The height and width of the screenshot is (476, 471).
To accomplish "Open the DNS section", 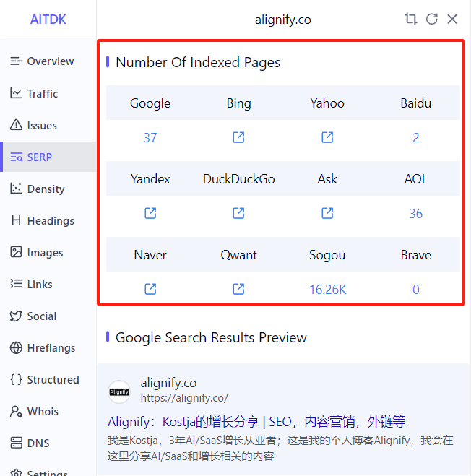I will pos(48,443).
